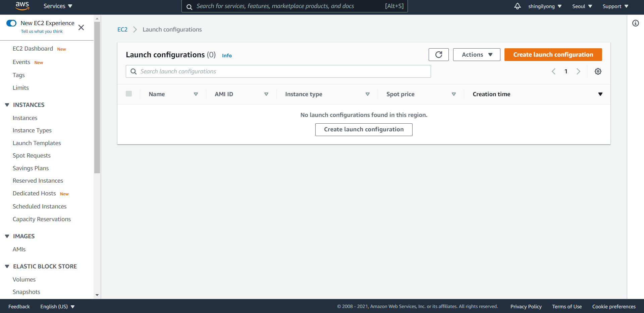
Task: Click the Search launch configurations field
Action: (x=278, y=71)
